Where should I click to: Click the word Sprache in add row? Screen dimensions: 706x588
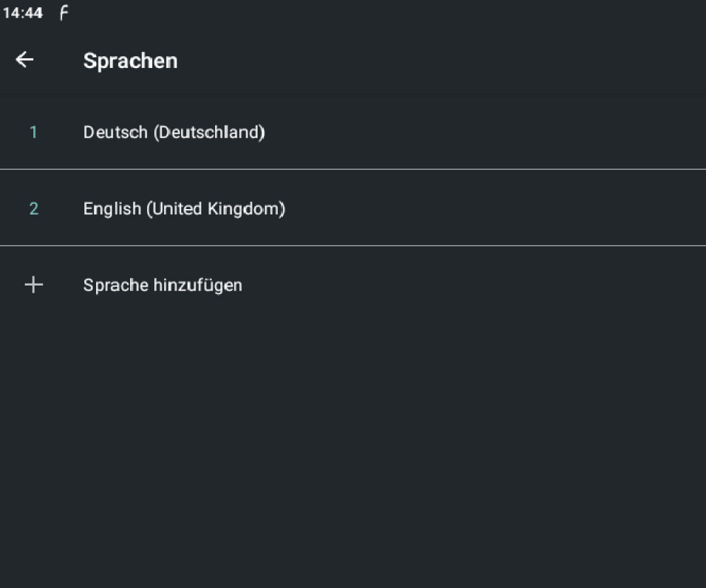116,286
